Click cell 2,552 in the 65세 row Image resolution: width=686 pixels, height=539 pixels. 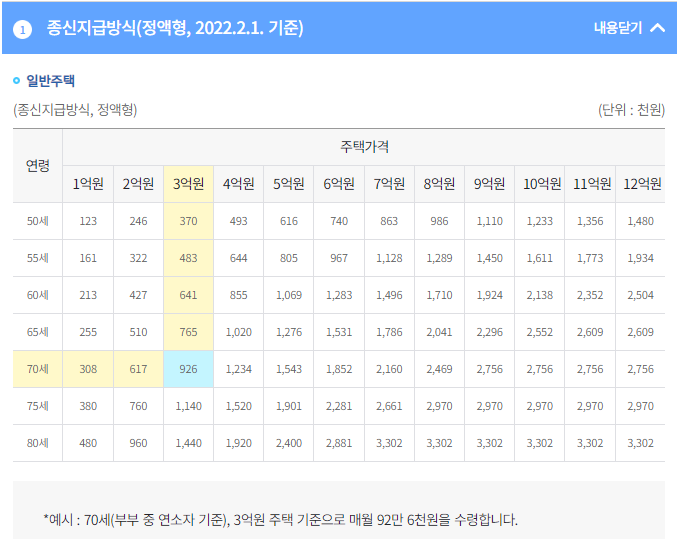(x=540, y=332)
